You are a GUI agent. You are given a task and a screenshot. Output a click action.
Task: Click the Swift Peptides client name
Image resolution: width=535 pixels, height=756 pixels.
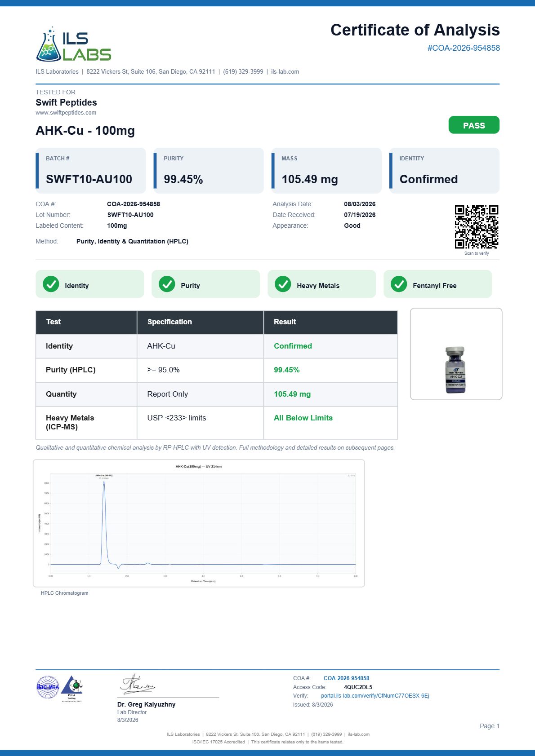66,102
